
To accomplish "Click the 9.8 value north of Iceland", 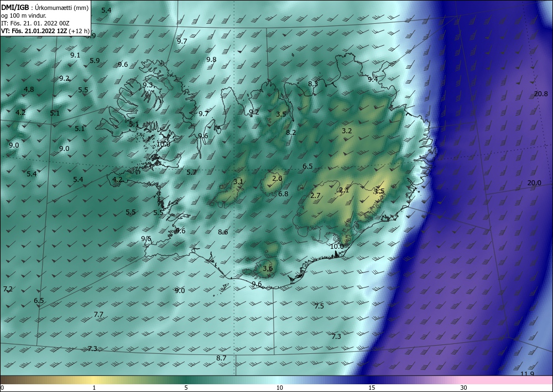I will pos(211,59).
